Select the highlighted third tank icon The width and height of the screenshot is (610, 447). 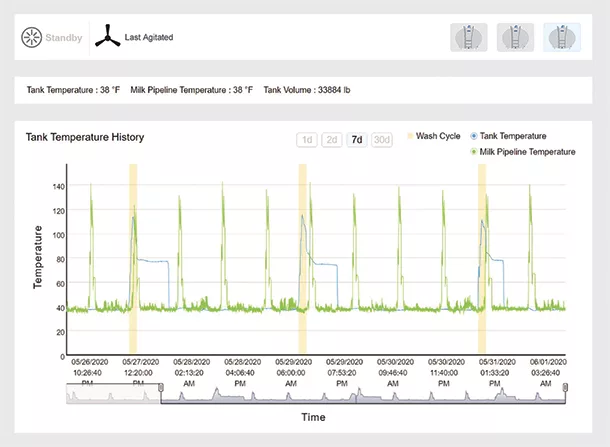tap(562, 37)
